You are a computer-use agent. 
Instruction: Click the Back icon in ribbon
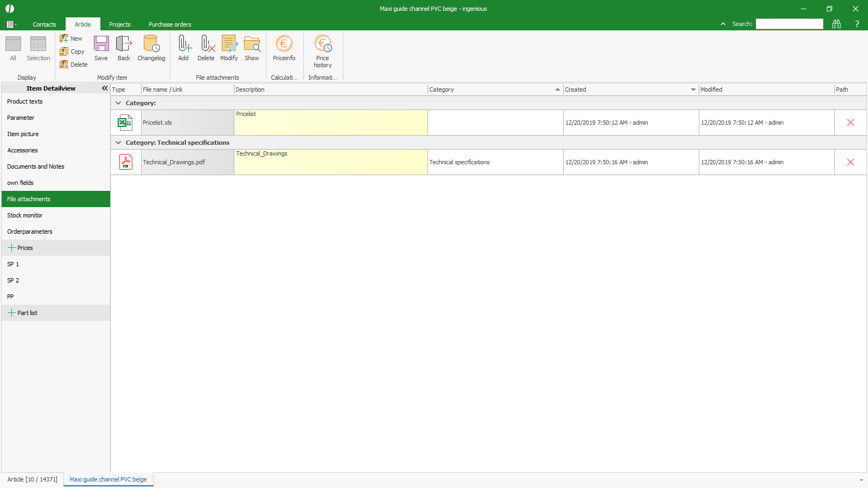[124, 48]
